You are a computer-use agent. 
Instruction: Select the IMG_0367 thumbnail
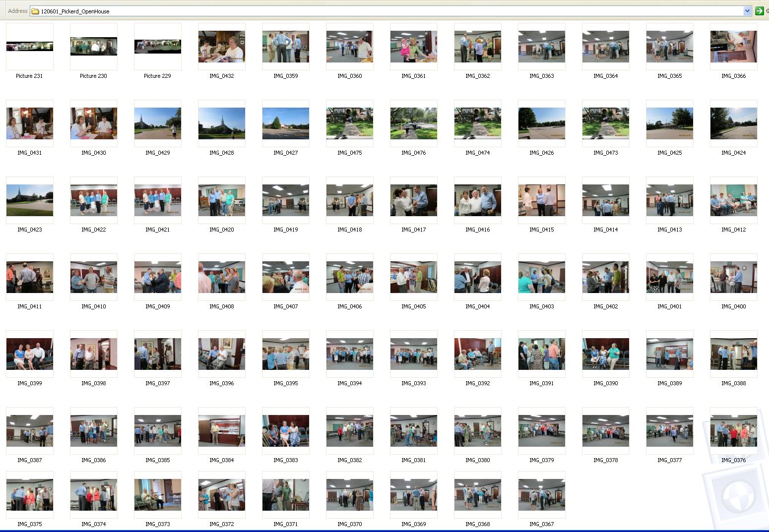[542, 495]
